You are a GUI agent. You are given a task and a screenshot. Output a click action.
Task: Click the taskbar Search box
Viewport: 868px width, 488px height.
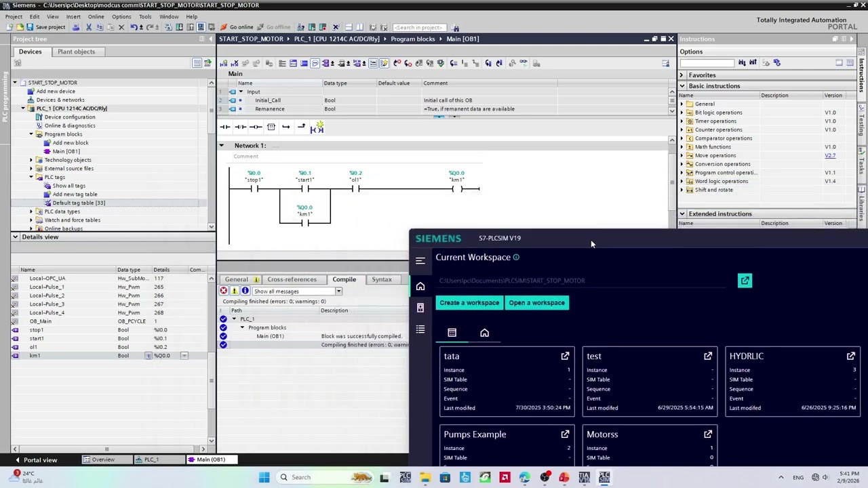pos(325,477)
